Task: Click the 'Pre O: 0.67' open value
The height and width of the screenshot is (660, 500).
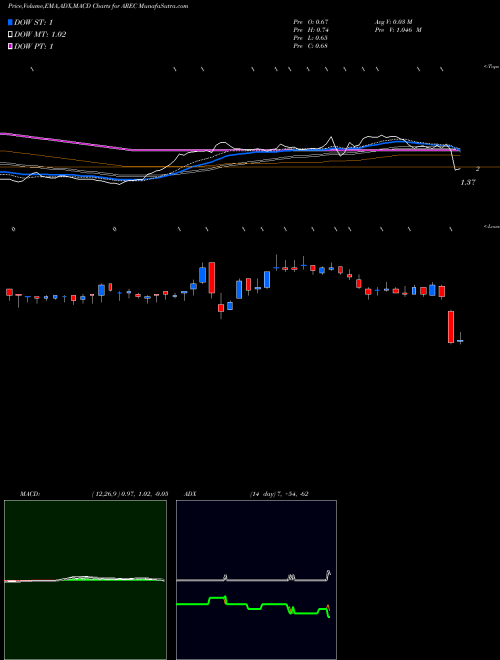Action: coord(311,22)
